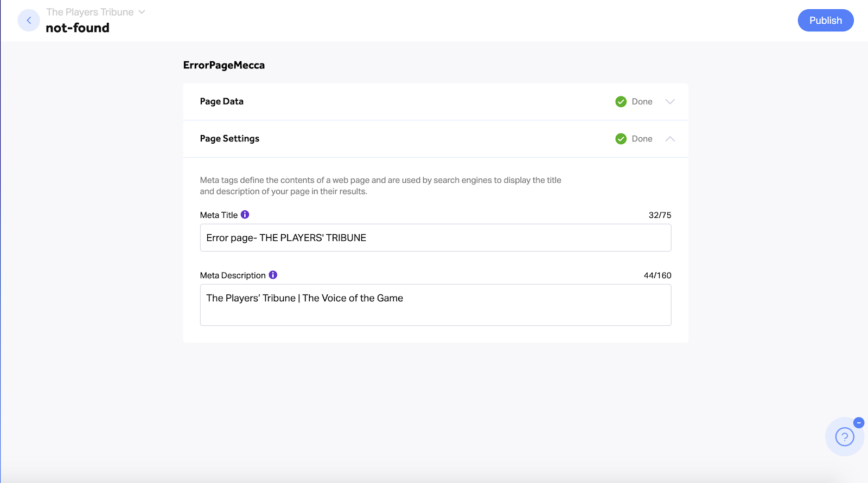The height and width of the screenshot is (483, 868).
Task: Click the meta tags explanation paragraph
Action: (x=381, y=185)
